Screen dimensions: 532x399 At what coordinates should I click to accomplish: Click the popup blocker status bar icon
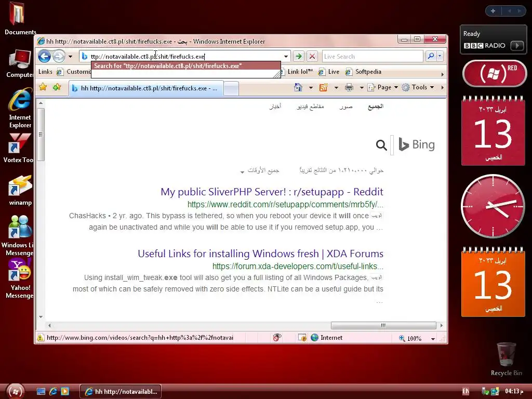coord(277,338)
